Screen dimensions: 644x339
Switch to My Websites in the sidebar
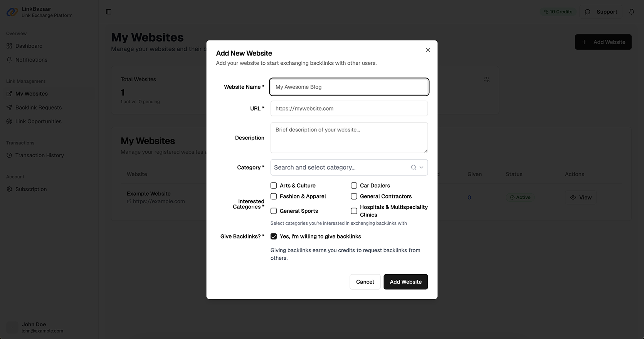[32, 93]
